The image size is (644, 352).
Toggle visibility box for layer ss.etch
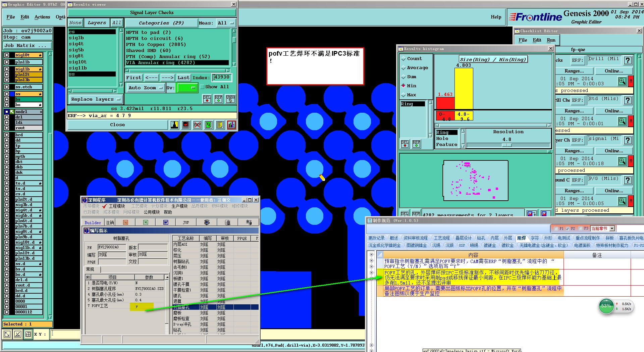coord(7,87)
